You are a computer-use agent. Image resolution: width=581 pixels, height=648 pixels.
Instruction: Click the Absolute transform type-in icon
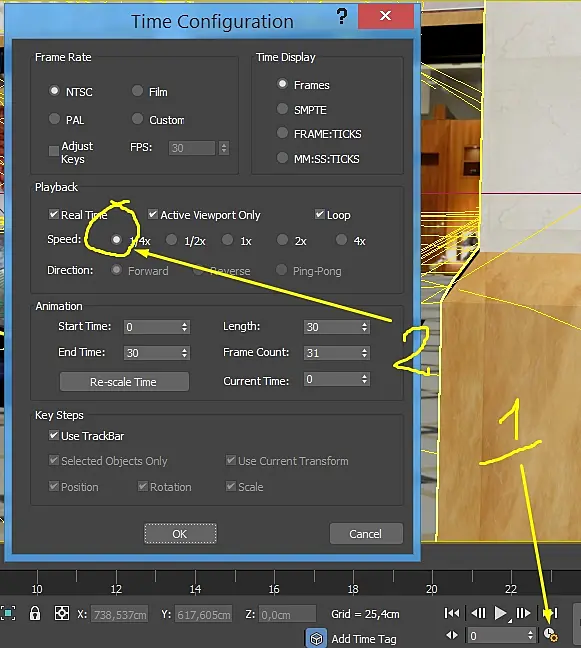62,613
